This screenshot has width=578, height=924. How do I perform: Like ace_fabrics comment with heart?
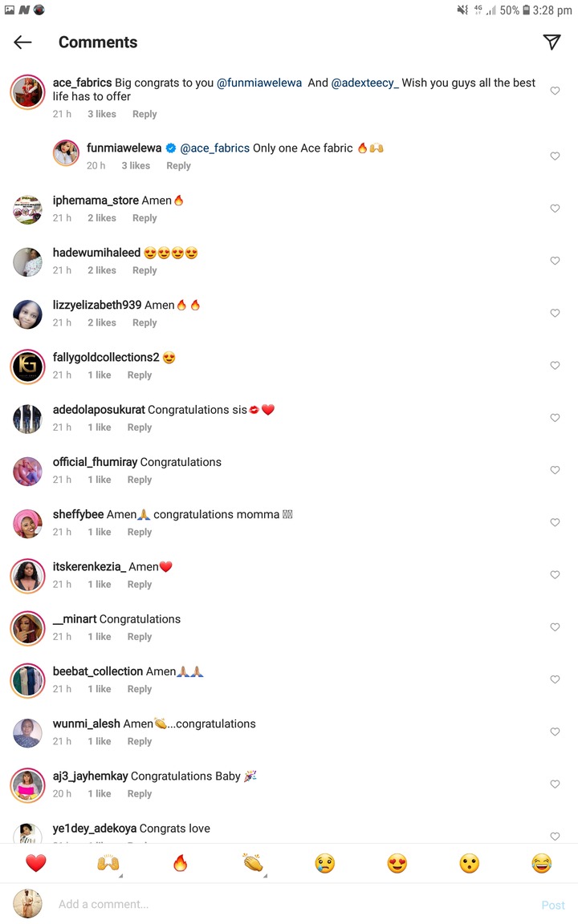coord(555,91)
